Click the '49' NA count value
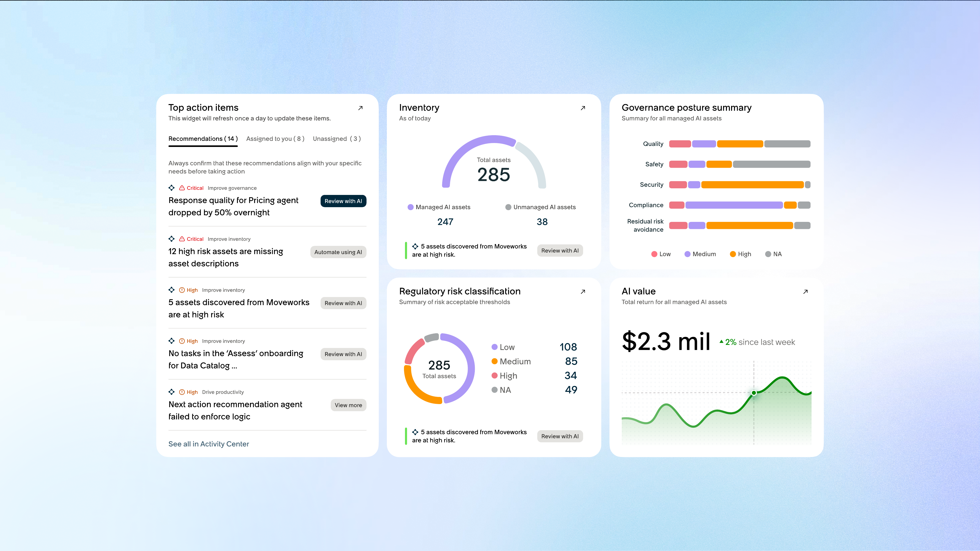The height and width of the screenshot is (551, 980). (571, 390)
